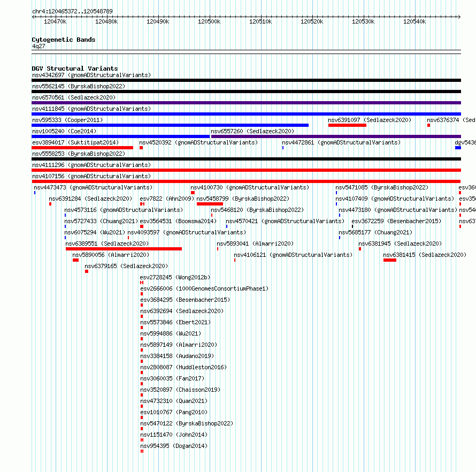Open variant nsv954395 (Dogan2014)
476x472 pixels.
pyautogui.click(x=174, y=446)
